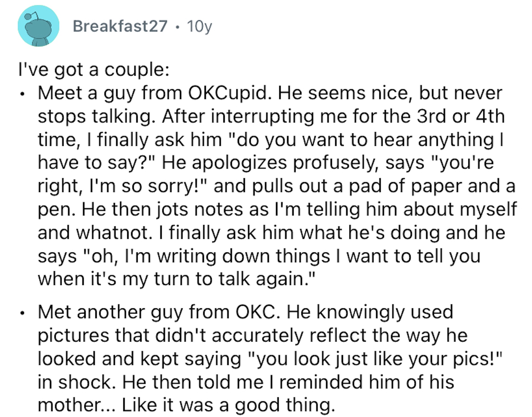This screenshot has height=417, width=532.
Task: Click the first bullet point marker
Action: coord(23,94)
